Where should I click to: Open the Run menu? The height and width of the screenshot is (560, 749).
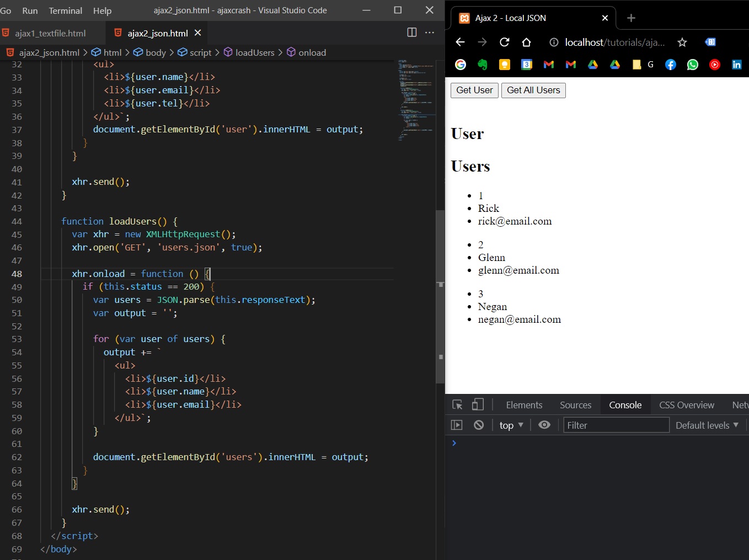tap(30, 10)
